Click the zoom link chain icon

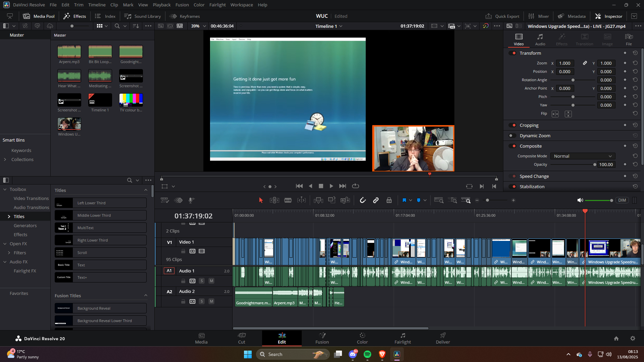tap(585, 63)
